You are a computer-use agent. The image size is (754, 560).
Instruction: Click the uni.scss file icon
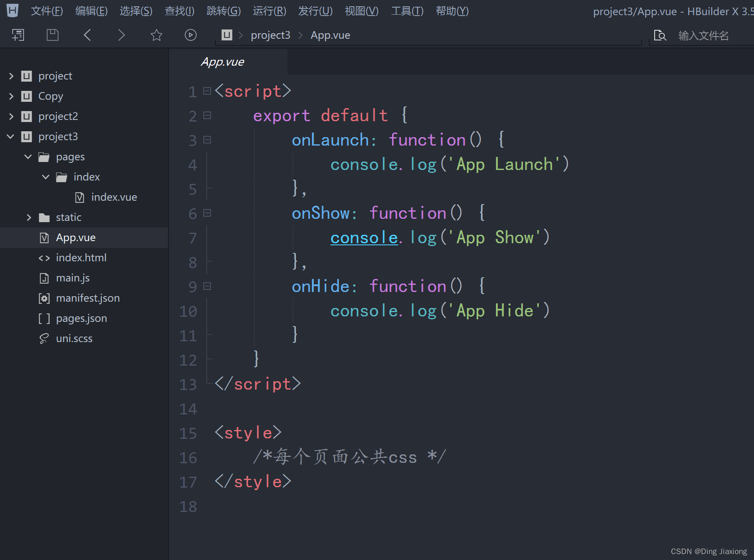(x=44, y=339)
